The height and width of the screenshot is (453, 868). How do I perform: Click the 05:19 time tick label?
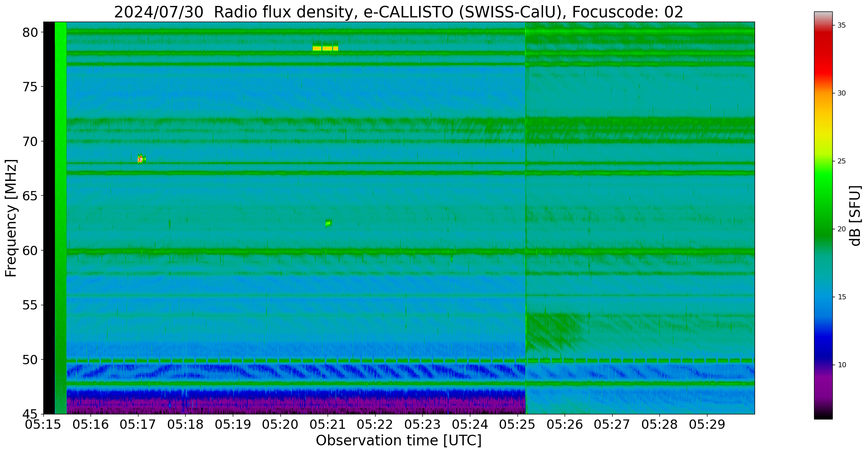pos(233,424)
